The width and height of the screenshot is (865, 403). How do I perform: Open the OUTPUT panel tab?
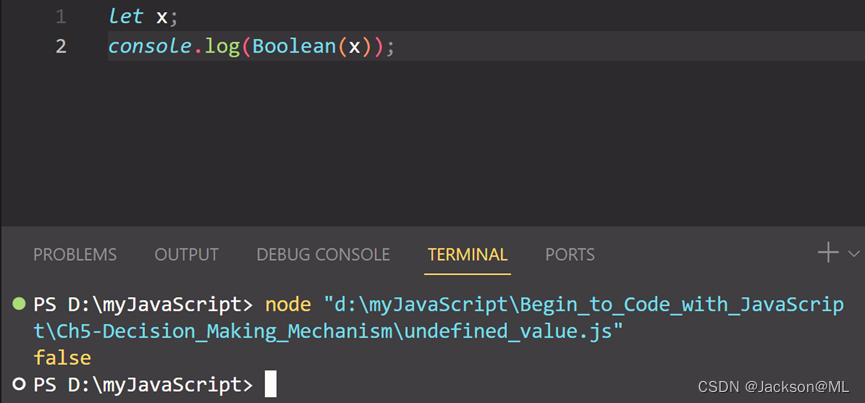(186, 255)
